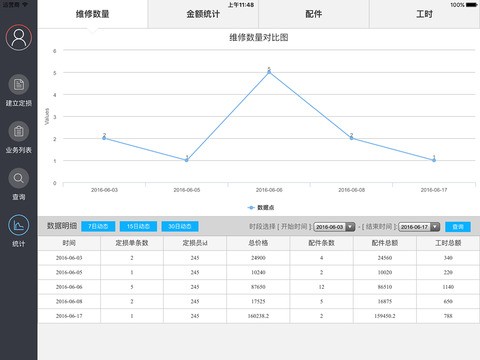The image size is (480, 360).
Task: Select table row date 2016-06-05
Action: [x=69, y=272]
